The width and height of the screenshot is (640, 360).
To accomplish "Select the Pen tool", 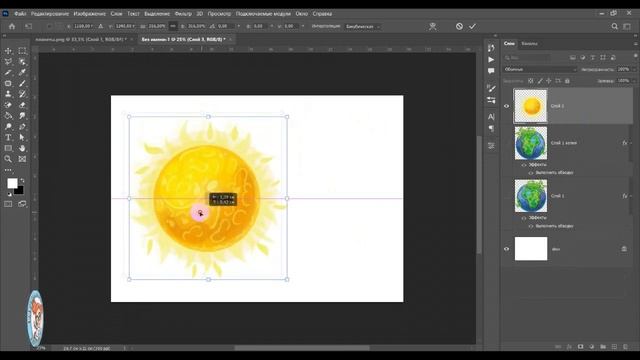I will (x=22, y=127).
